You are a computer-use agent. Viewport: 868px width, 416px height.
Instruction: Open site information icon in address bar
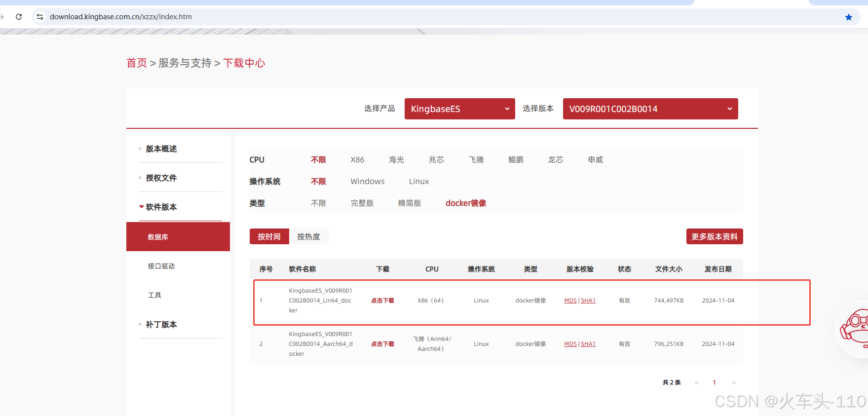pos(40,17)
